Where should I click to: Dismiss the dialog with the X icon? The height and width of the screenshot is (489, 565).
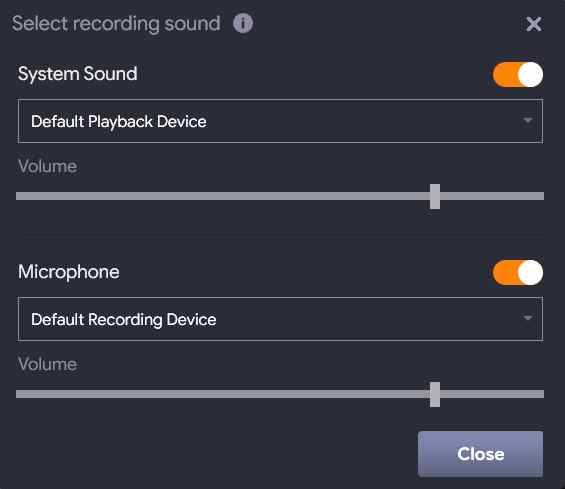click(534, 24)
